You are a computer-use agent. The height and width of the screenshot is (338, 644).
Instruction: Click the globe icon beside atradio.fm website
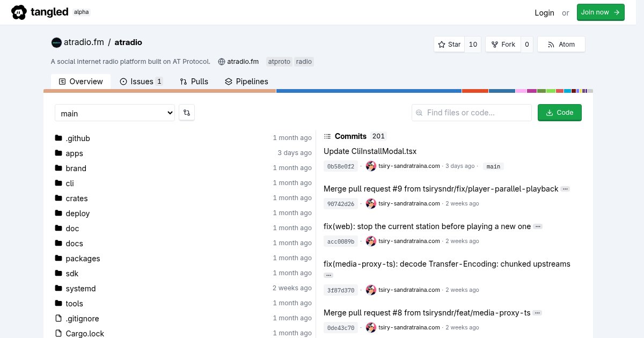click(221, 62)
